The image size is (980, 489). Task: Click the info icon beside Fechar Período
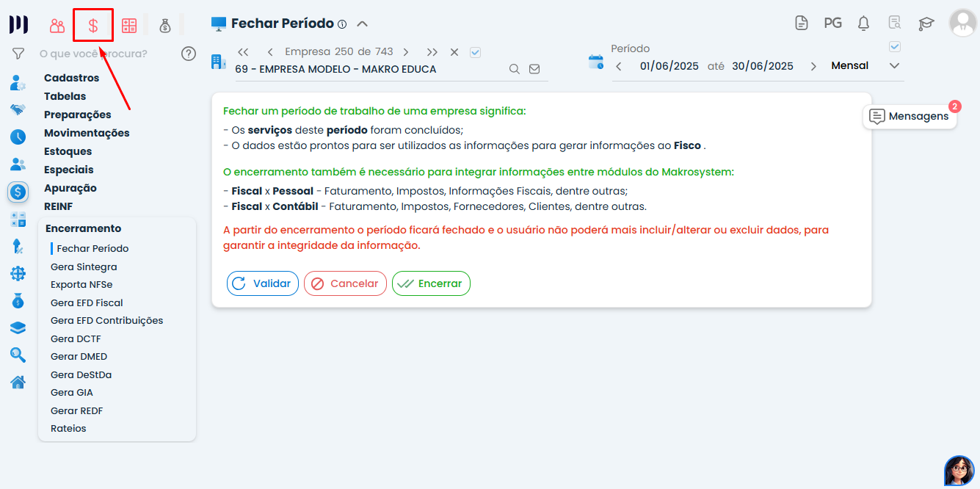(342, 24)
